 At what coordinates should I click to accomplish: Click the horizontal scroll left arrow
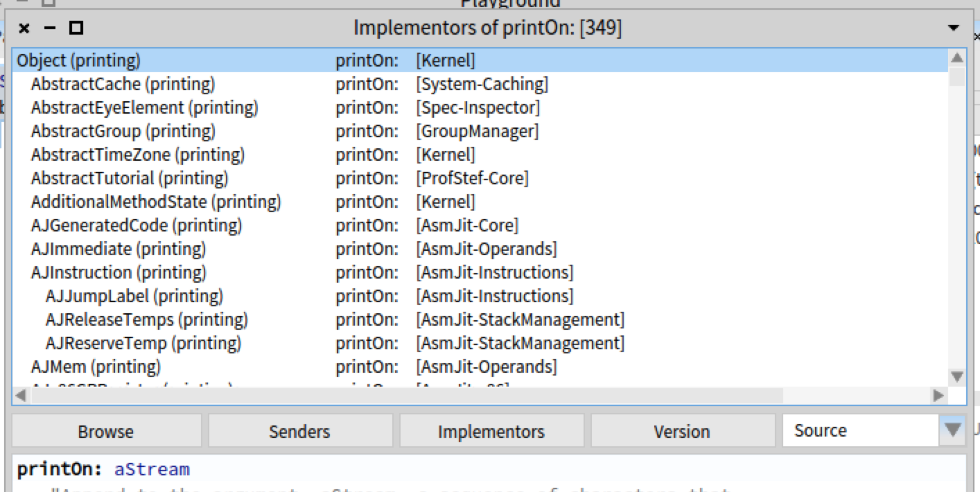(x=20, y=396)
